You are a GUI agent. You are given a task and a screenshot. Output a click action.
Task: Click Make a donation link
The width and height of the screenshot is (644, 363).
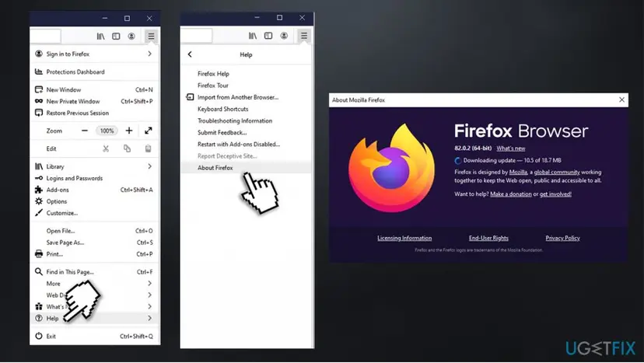click(x=510, y=194)
